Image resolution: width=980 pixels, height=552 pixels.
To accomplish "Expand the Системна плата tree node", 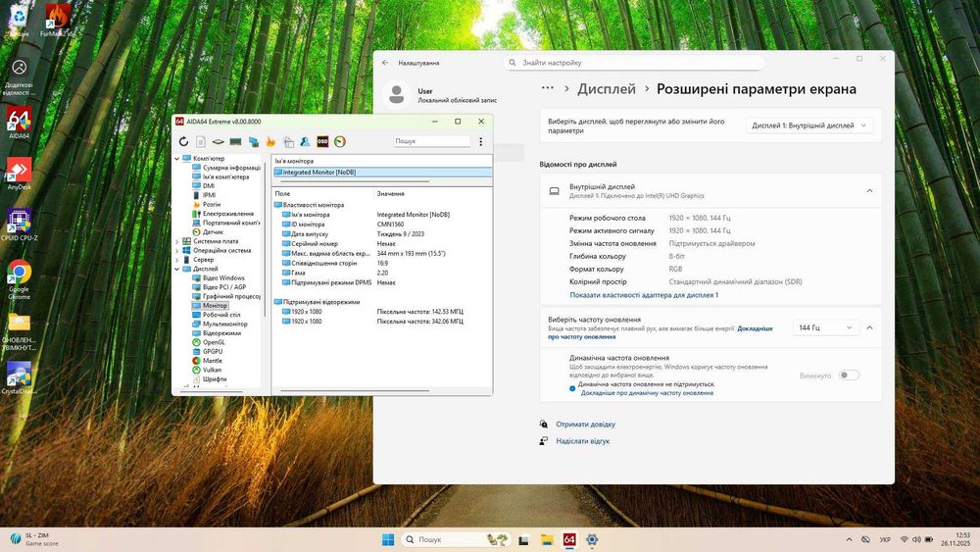I will pyautogui.click(x=176, y=241).
